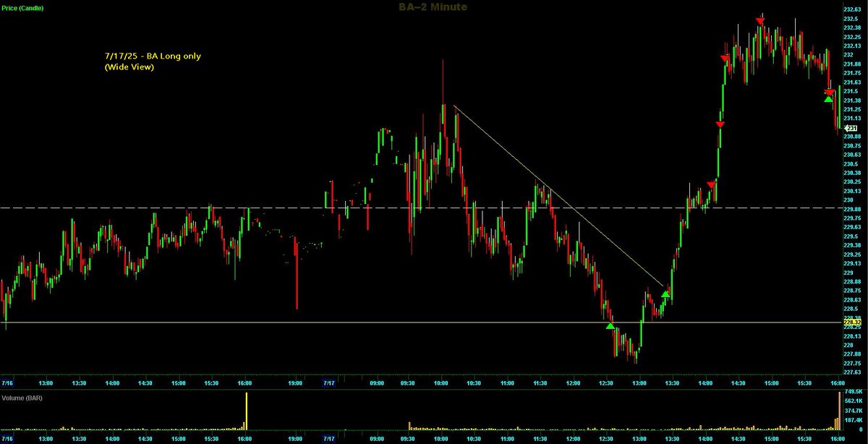Click the green buy arrow near 12:35
Screen dimensions: 868x444
pyautogui.click(x=610, y=327)
